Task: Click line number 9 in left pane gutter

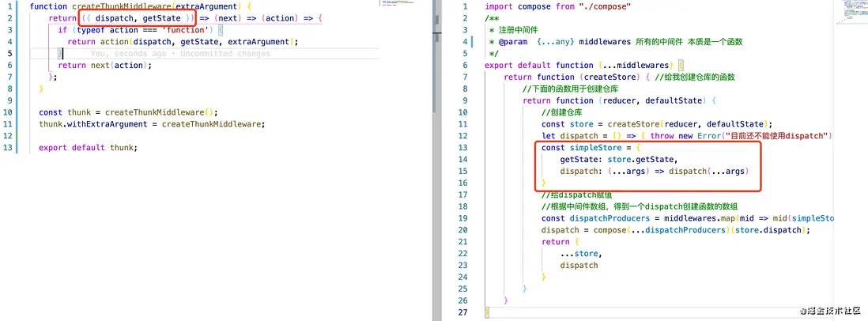Action: 10,100
